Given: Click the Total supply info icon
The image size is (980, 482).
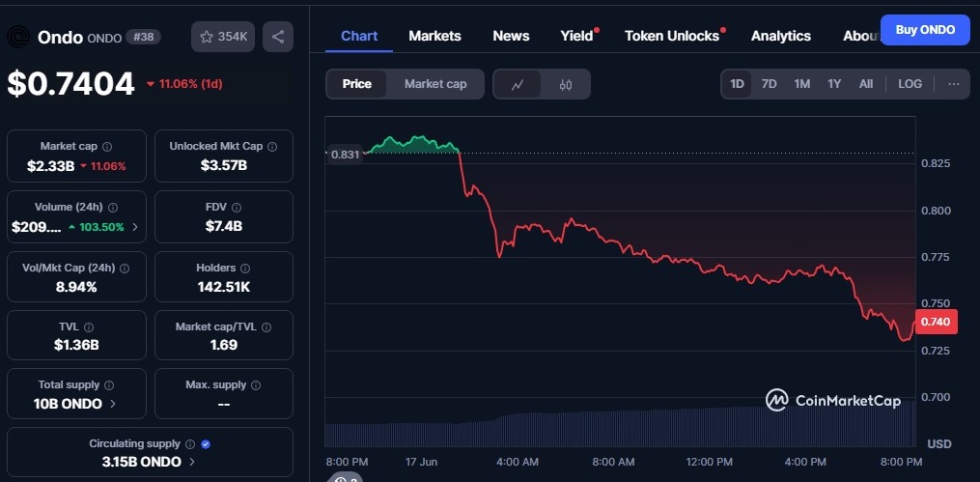Looking at the screenshot, I should (109, 385).
